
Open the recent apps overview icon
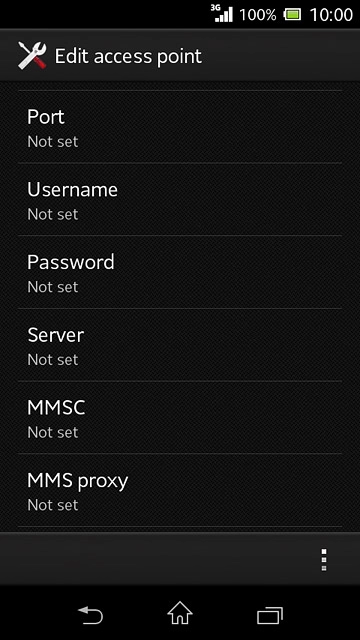(270, 615)
